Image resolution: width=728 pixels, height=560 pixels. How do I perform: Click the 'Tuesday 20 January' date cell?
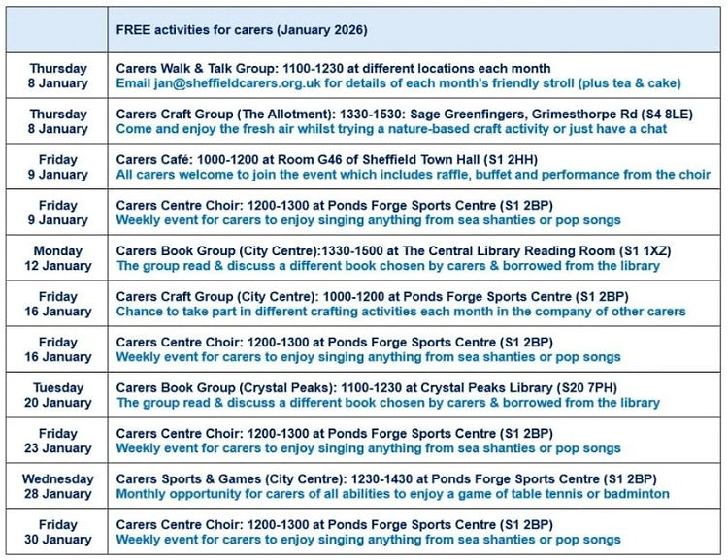pos(57,395)
